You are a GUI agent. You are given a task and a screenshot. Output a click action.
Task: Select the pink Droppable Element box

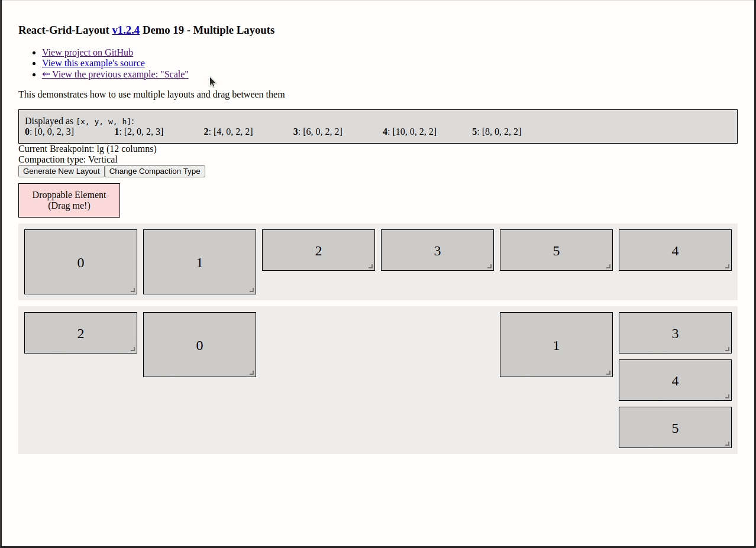coord(69,200)
